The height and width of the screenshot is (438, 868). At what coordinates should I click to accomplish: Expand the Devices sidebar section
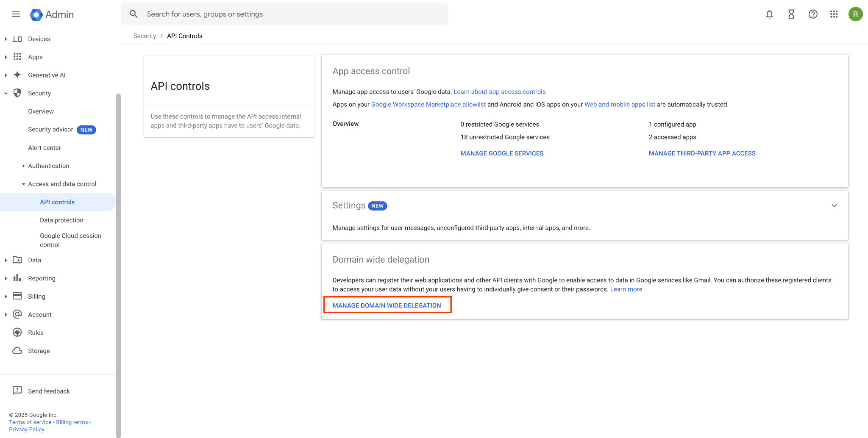pos(6,39)
